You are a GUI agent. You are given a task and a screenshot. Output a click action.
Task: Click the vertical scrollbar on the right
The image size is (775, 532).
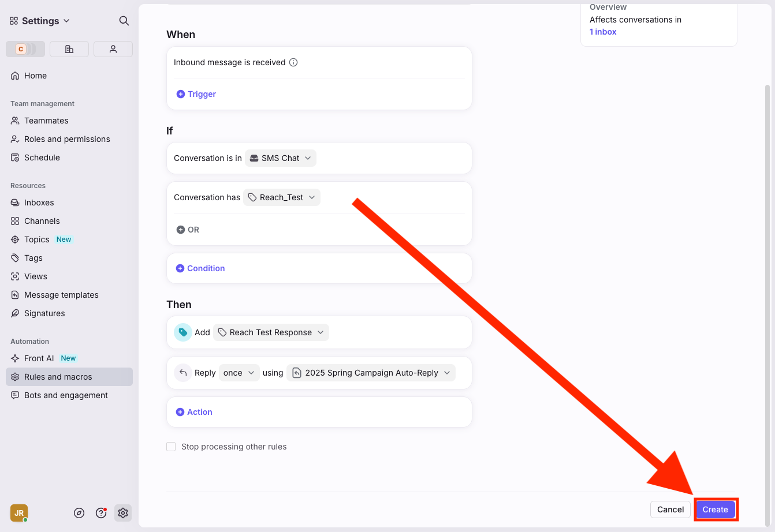pyautogui.click(x=767, y=289)
